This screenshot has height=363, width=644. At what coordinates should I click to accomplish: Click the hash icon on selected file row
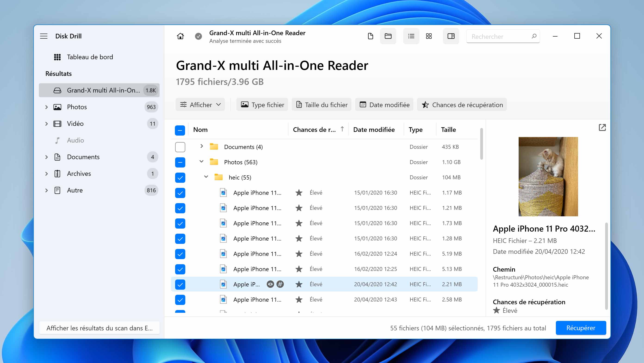pyautogui.click(x=280, y=284)
